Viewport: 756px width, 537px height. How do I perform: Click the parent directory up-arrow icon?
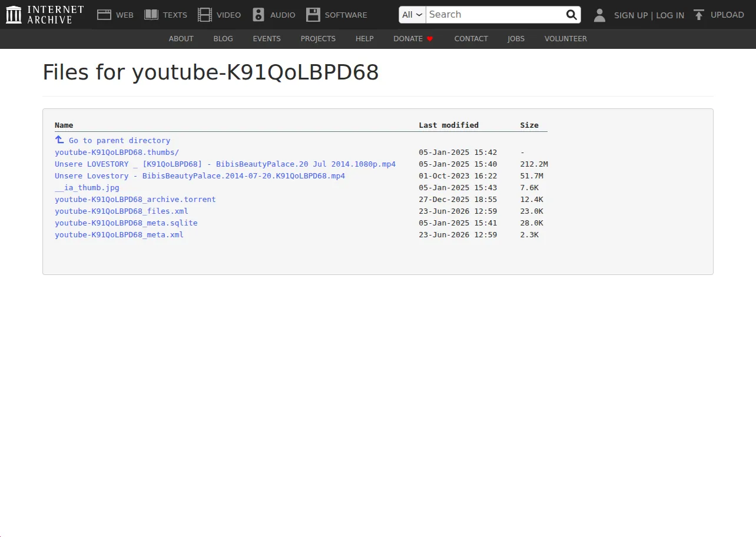click(x=59, y=140)
